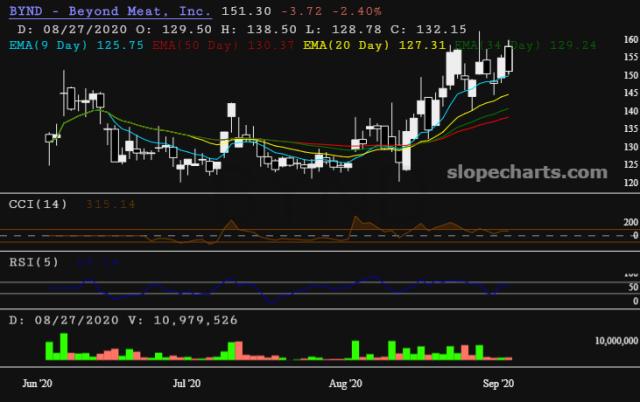This screenshot has width=640, height=402.
Task: Open the BYND - Beyond Meat, Inc. link
Action: tap(110, 11)
